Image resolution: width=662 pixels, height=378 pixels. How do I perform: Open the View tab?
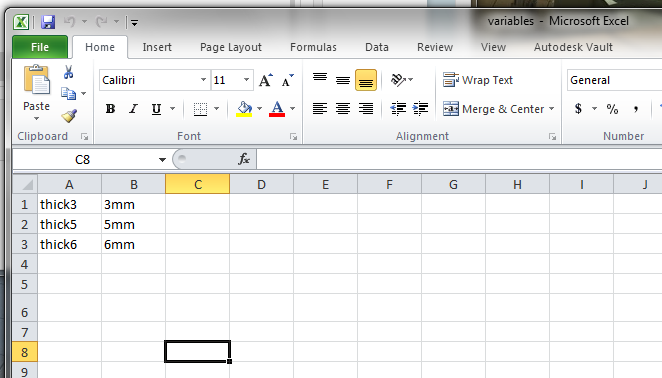(x=493, y=47)
